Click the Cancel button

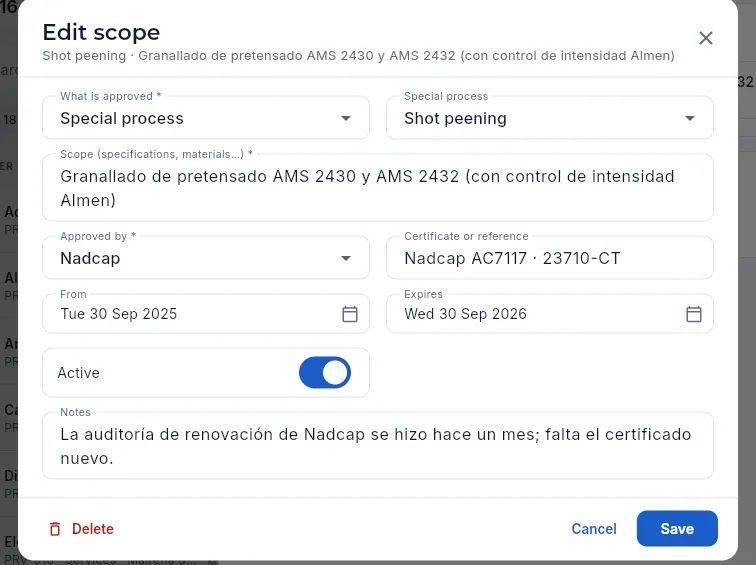[594, 529]
